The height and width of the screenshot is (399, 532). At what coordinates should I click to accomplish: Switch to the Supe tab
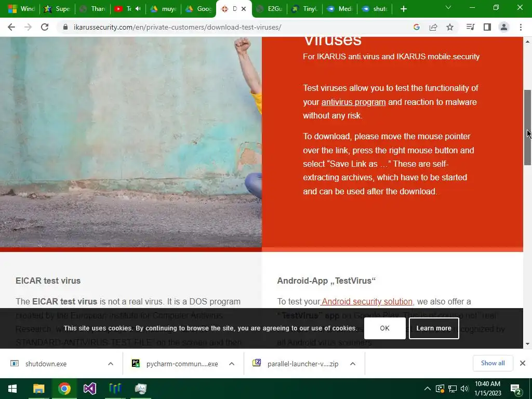(x=57, y=9)
